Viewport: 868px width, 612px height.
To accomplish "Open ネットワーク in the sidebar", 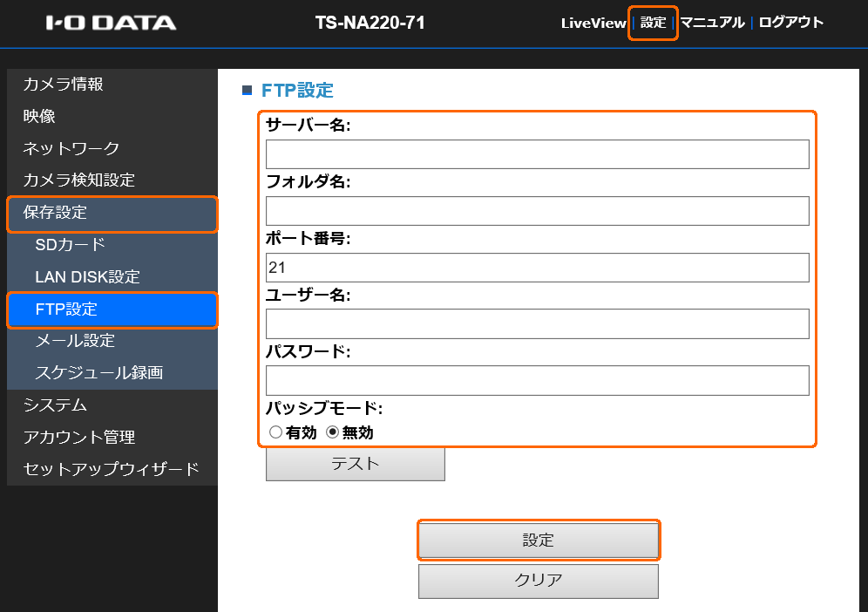I will (112, 148).
